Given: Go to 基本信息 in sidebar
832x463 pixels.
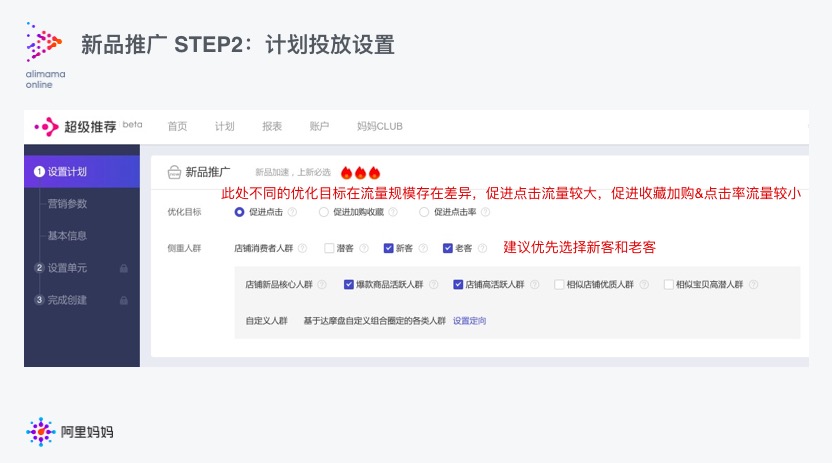Looking at the screenshot, I should click(x=67, y=236).
